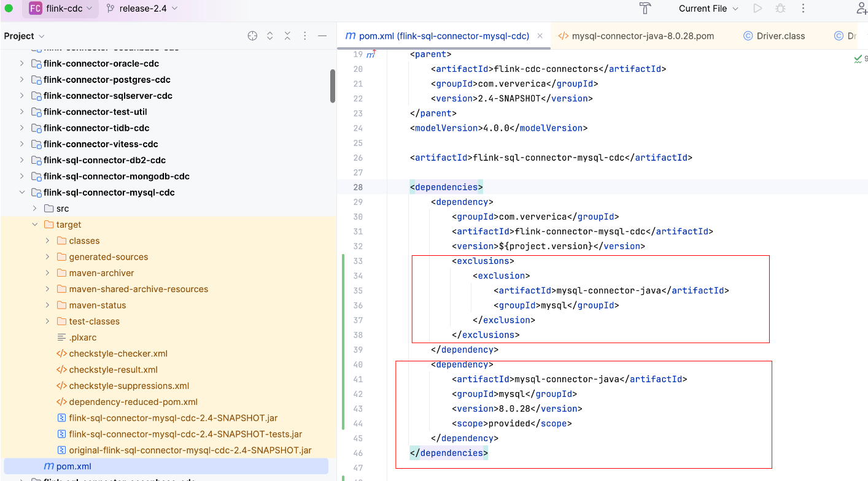Click the Expand All icon in Project panel

click(x=269, y=36)
